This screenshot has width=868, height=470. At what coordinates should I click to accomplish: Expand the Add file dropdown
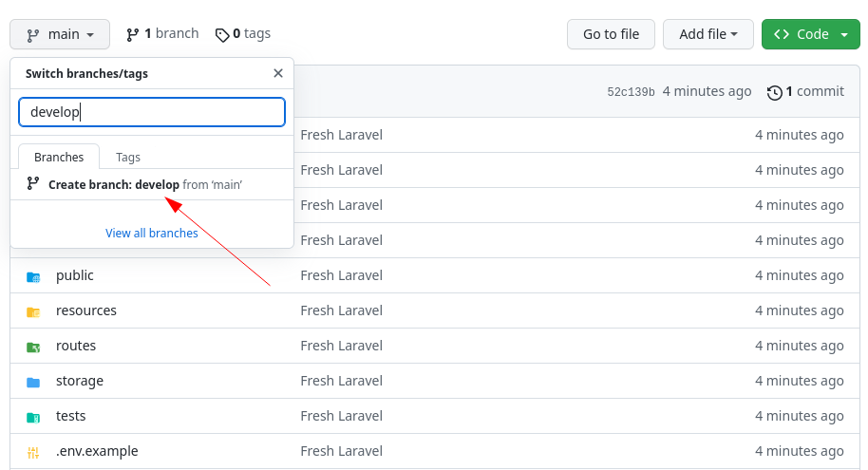click(708, 34)
